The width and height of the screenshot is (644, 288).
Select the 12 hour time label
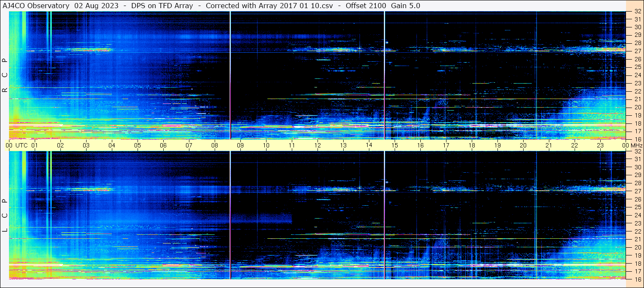(x=318, y=145)
